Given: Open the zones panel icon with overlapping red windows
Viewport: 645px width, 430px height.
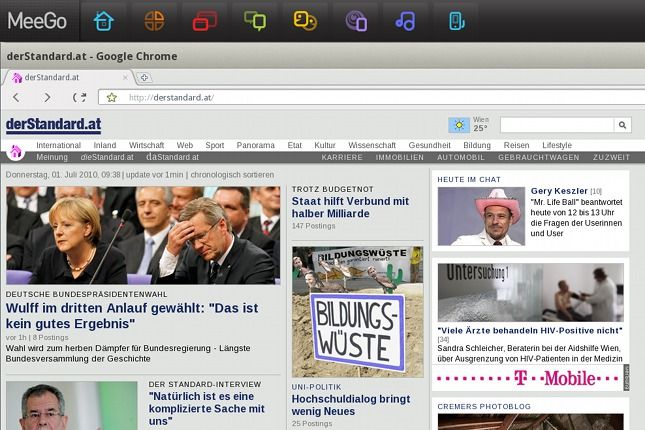Looking at the screenshot, I should [x=205, y=21].
